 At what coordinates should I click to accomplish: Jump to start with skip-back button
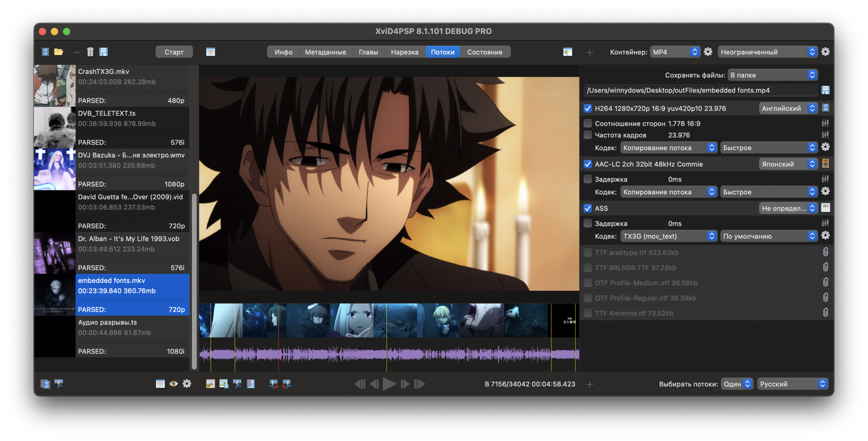click(x=360, y=384)
